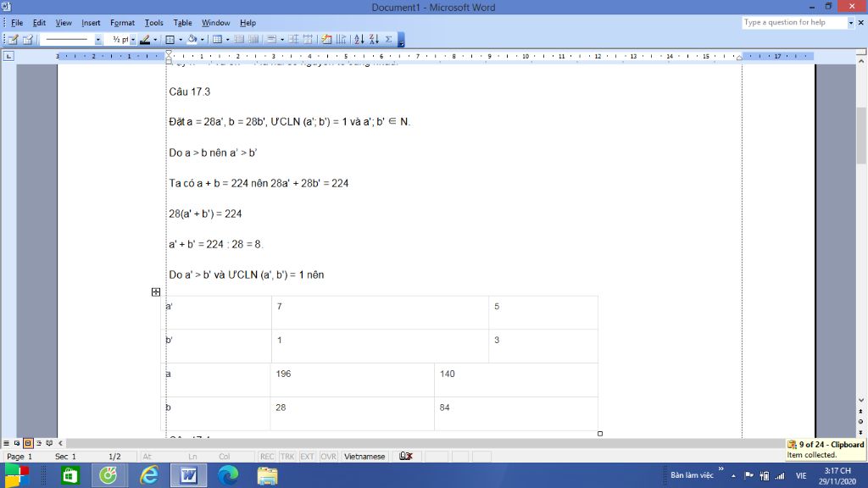The image size is (868, 488).
Task: Open File Explorer from taskbar
Action: [x=267, y=475]
